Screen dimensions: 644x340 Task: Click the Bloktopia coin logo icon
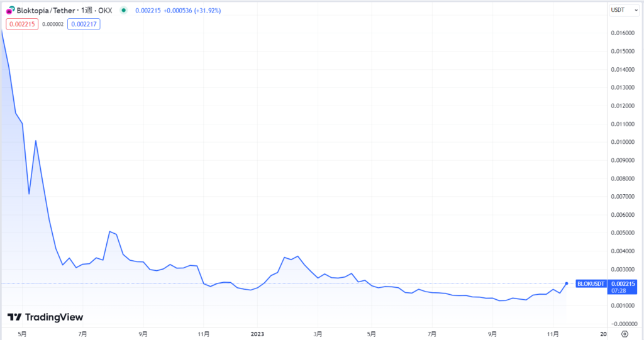tap(10, 10)
